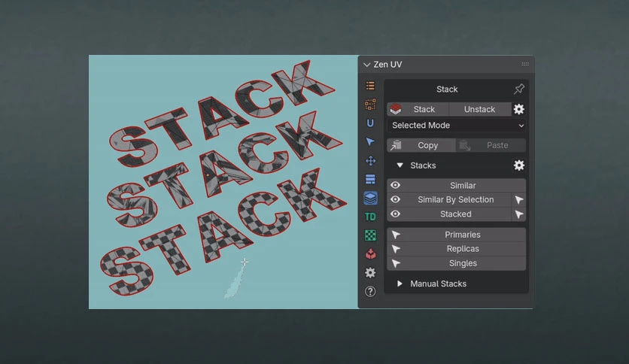629x364 pixels.
Task: Click the red box sidebar icon
Action: point(370,253)
